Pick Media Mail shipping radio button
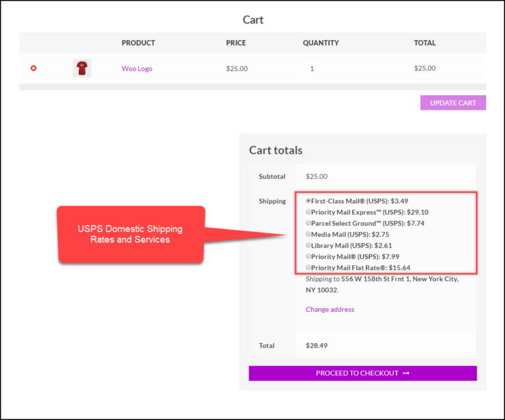The width and height of the screenshot is (505, 420). pyautogui.click(x=309, y=234)
